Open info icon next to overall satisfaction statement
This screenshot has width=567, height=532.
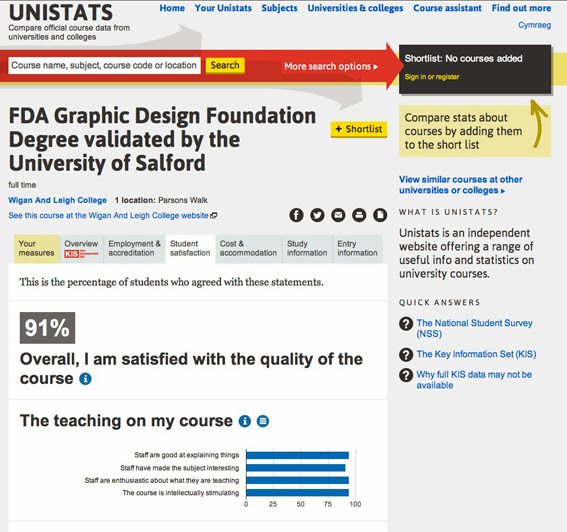pyautogui.click(x=85, y=379)
